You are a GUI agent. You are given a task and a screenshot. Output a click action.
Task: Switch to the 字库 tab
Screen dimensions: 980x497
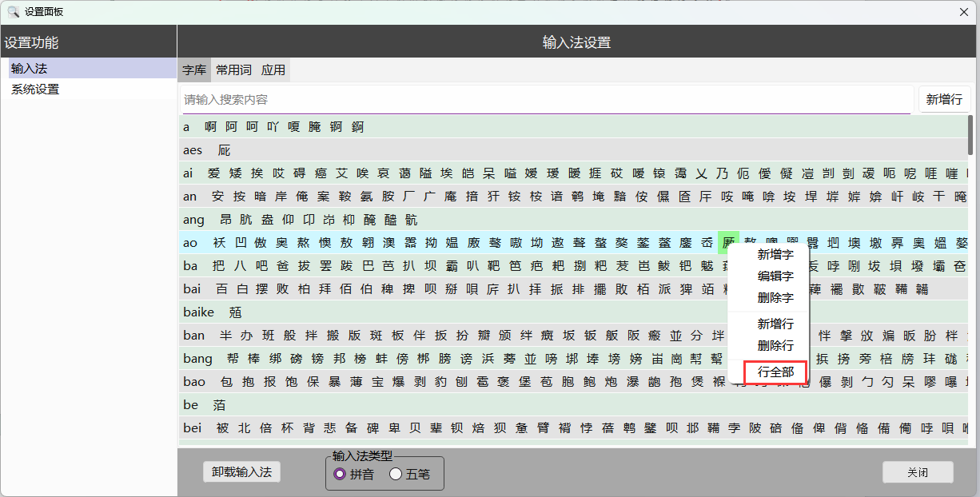pyautogui.click(x=194, y=70)
